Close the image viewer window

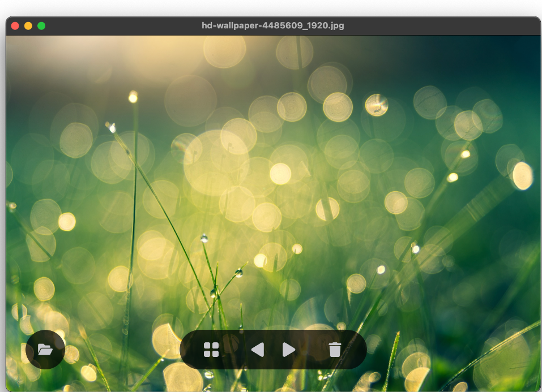tap(15, 25)
